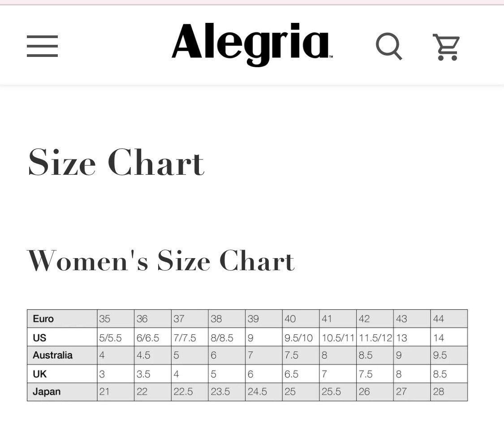The image size is (504, 445).
Task: Select US size 9.5/10 cell
Action: (x=301, y=337)
